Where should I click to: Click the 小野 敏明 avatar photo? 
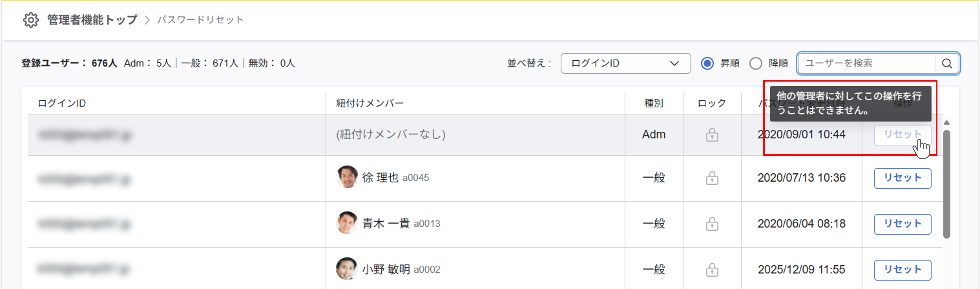coord(346,269)
